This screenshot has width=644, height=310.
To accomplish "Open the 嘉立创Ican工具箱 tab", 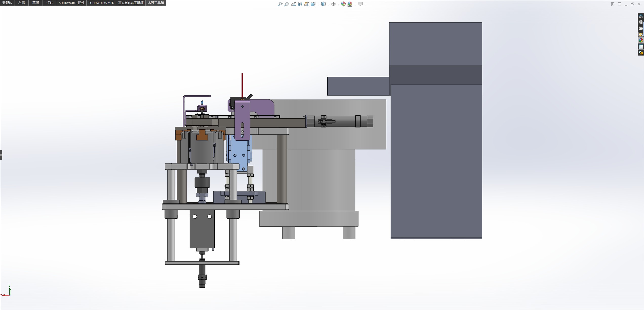I will point(131,3).
